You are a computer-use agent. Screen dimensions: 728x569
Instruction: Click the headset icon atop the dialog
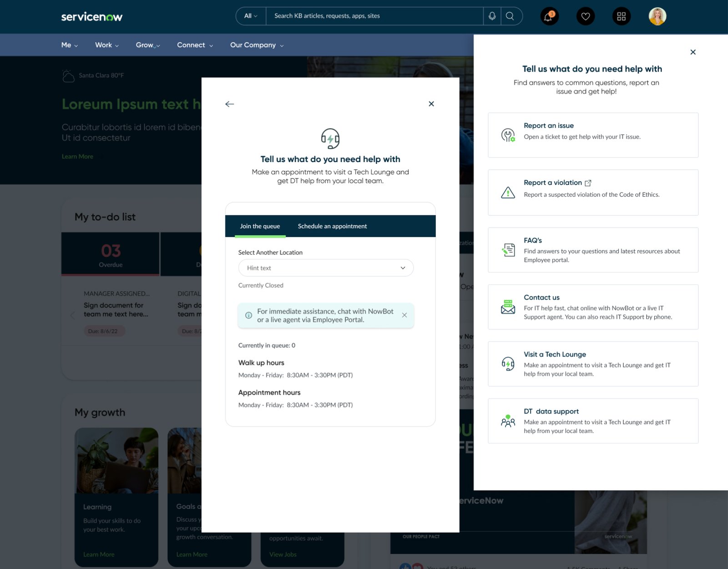(x=330, y=138)
